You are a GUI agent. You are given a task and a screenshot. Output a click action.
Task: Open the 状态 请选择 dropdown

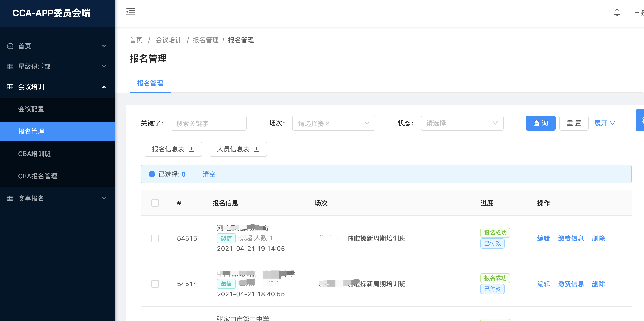(462, 123)
